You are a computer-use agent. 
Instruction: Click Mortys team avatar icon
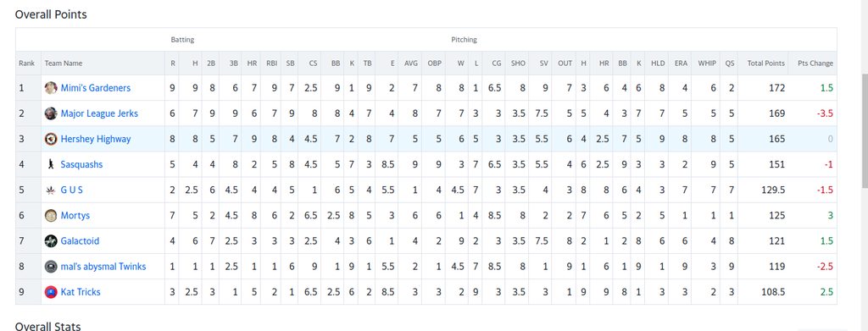tap(51, 216)
